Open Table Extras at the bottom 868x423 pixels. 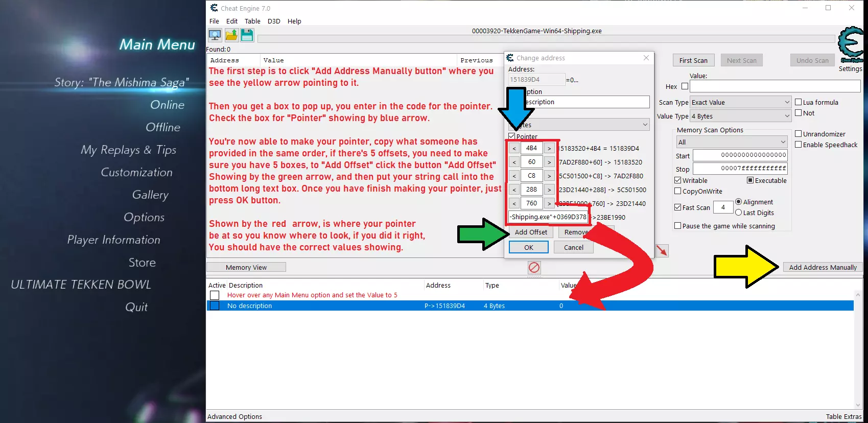click(843, 416)
